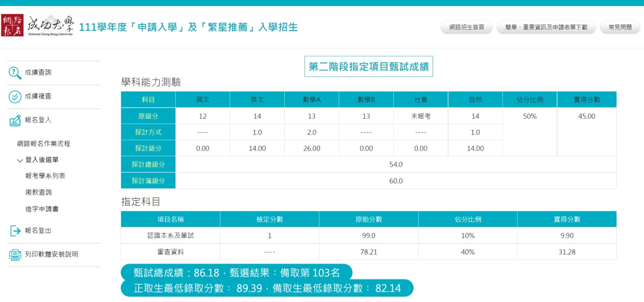The height and width of the screenshot is (302, 644).
Task: Go to 網路報名作業流程
Action: [43, 144]
